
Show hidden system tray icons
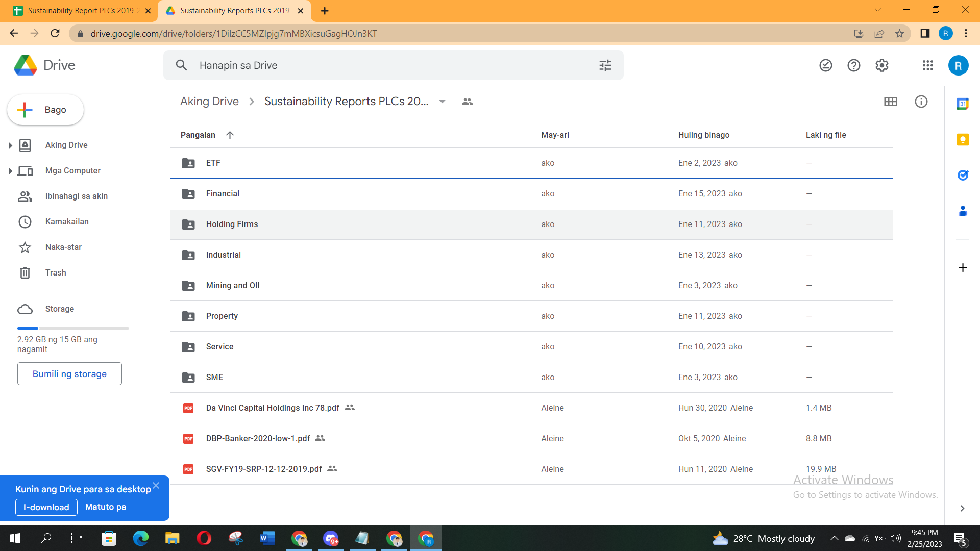[x=834, y=538]
